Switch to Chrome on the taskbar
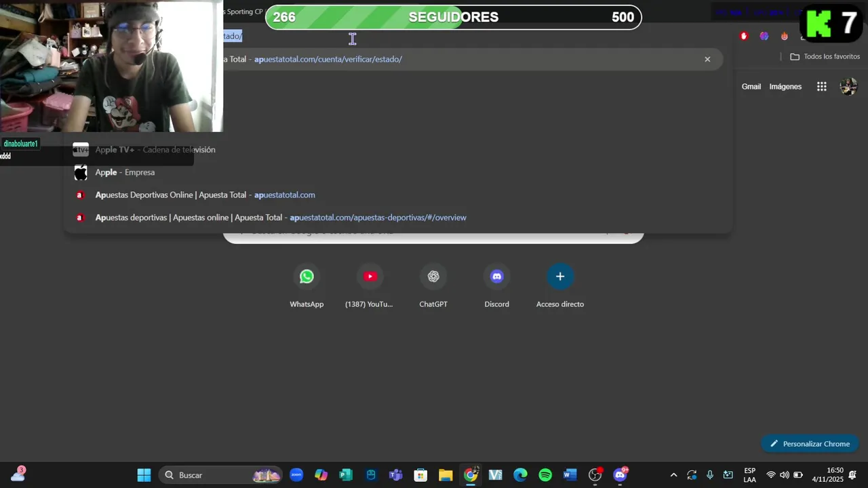 point(471,475)
